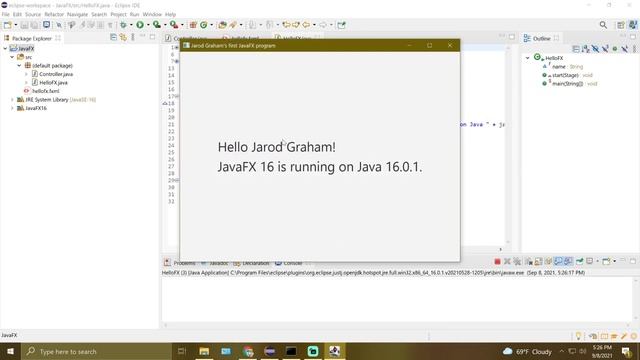Screen dimensions: 640x360
Task: Open Display Selected Console dropdown
Action: tap(597, 261)
